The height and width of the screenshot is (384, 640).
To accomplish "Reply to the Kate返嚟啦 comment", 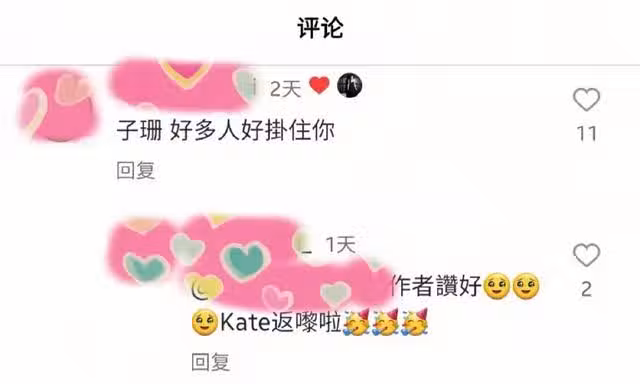I will pyautogui.click(x=211, y=362).
